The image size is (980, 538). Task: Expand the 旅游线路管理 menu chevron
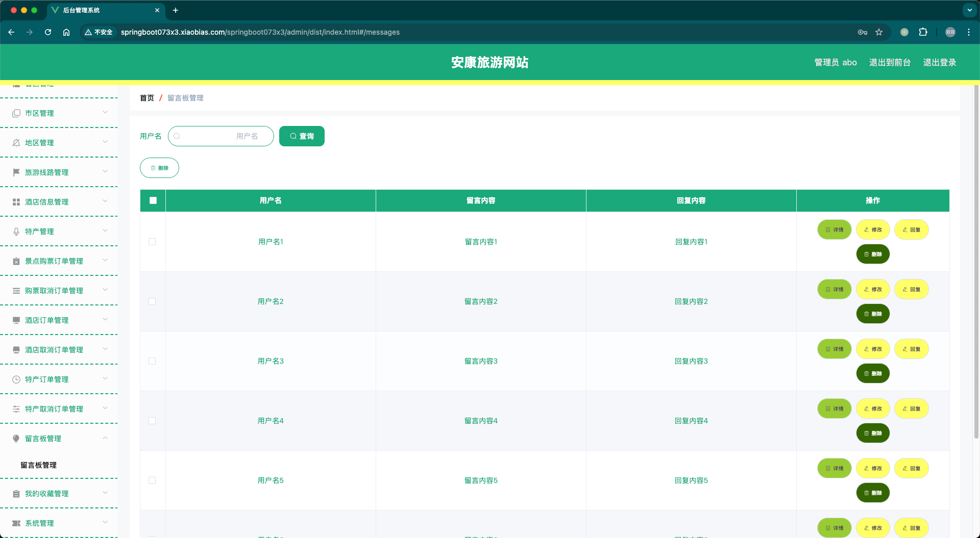pyautogui.click(x=105, y=172)
